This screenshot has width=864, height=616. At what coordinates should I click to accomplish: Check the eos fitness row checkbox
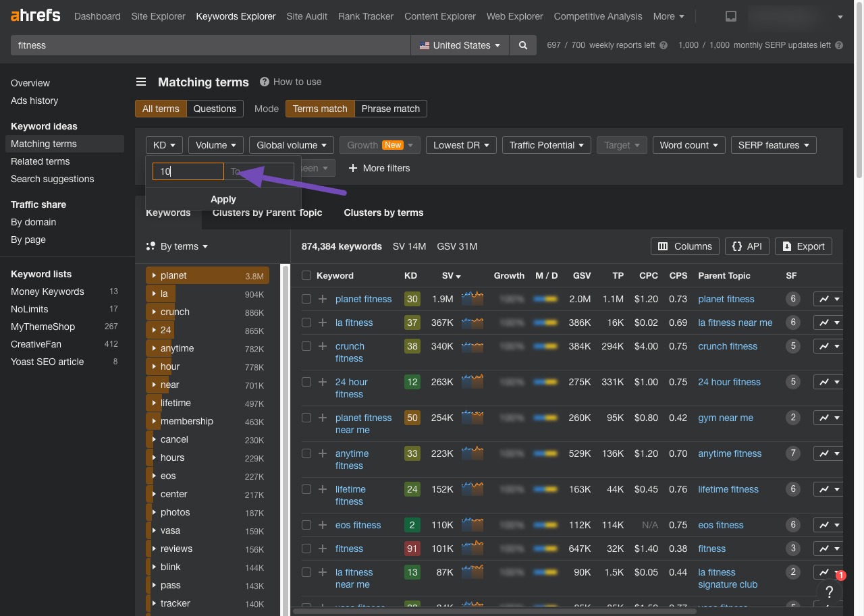306,525
